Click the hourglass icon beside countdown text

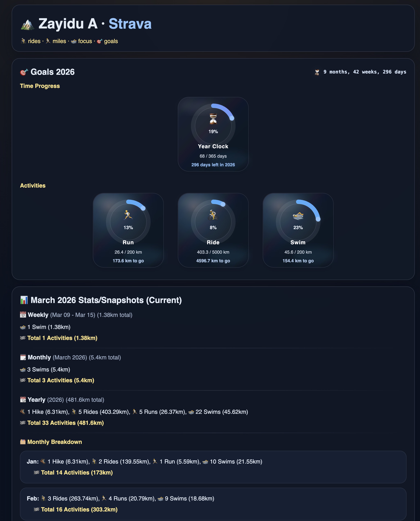[317, 72]
